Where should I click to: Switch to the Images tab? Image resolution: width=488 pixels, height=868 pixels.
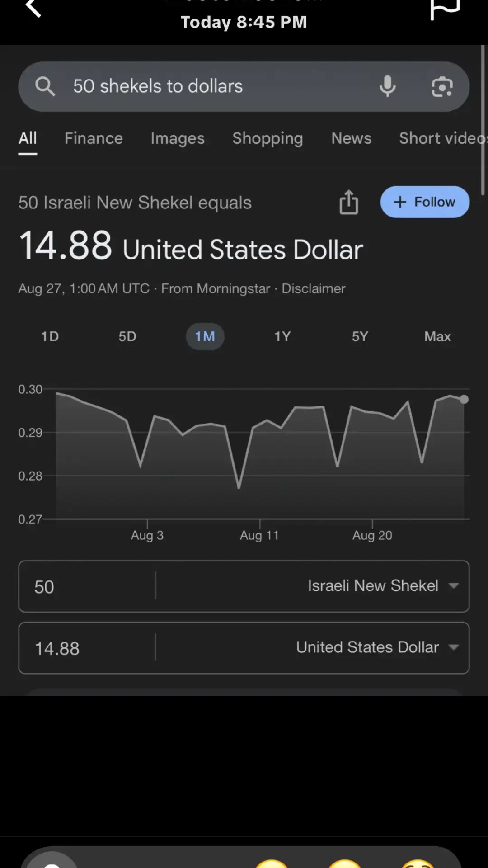[x=178, y=138]
